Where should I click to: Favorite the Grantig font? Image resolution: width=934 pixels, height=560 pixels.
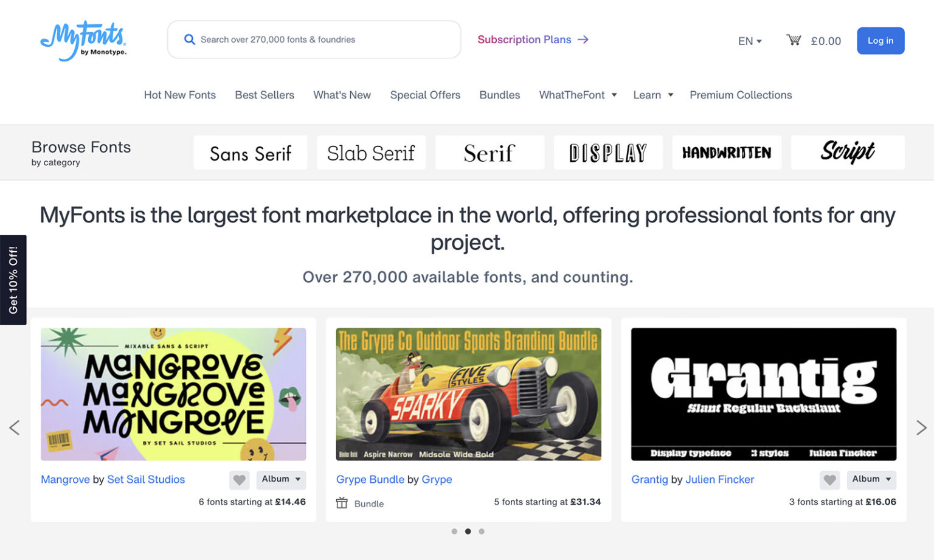829,480
